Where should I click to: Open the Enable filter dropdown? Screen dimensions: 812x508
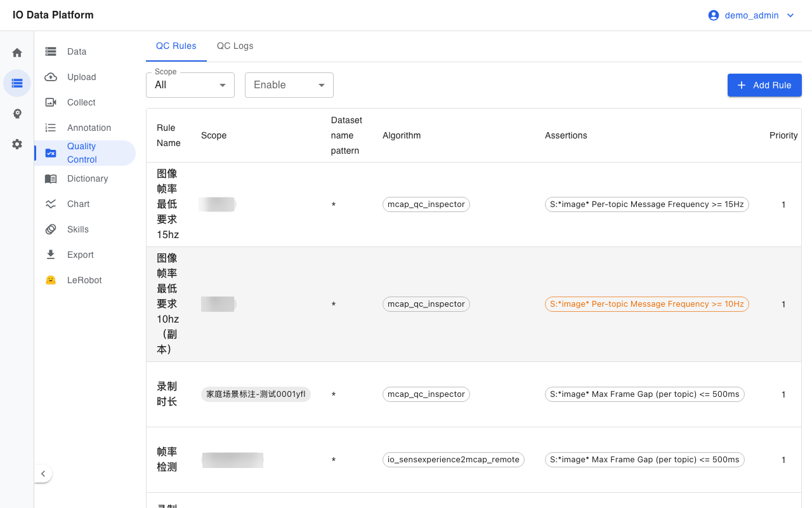pos(289,85)
